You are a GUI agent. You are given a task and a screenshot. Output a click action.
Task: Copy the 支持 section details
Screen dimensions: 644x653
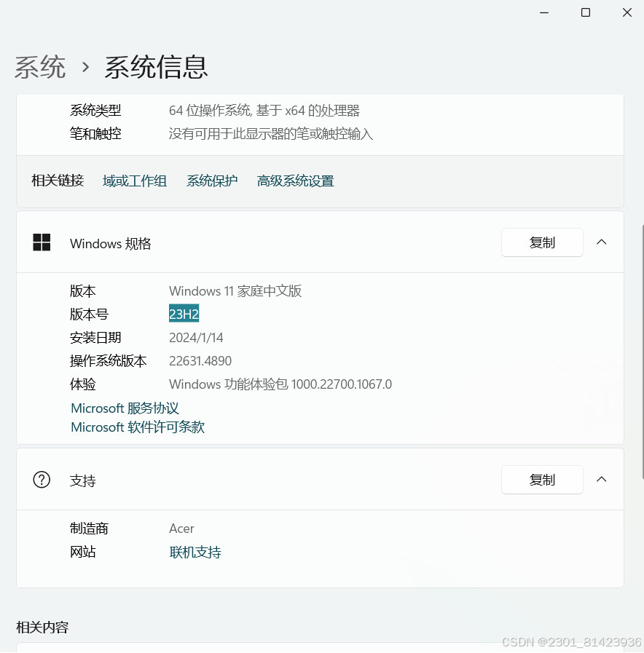click(542, 480)
